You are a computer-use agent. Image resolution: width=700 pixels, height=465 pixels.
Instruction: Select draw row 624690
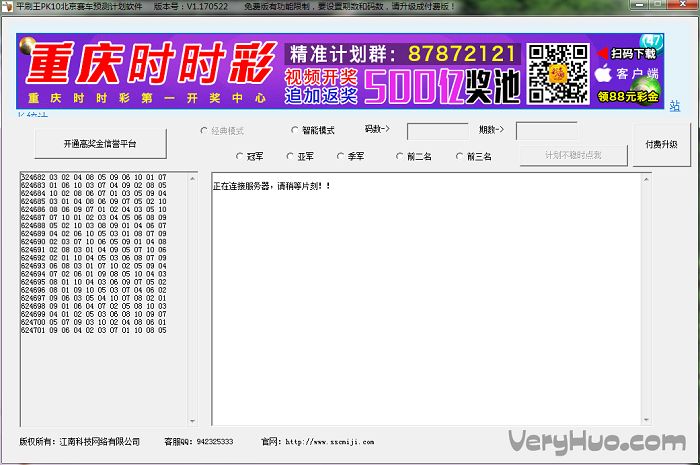pyautogui.click(x=93, y=241)
